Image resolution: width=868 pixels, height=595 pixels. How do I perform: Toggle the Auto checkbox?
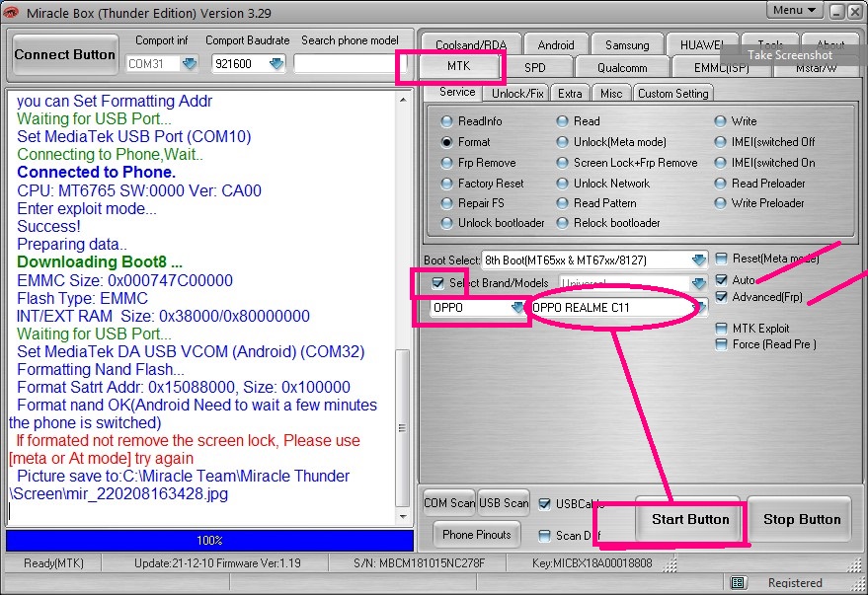point(721,280)
